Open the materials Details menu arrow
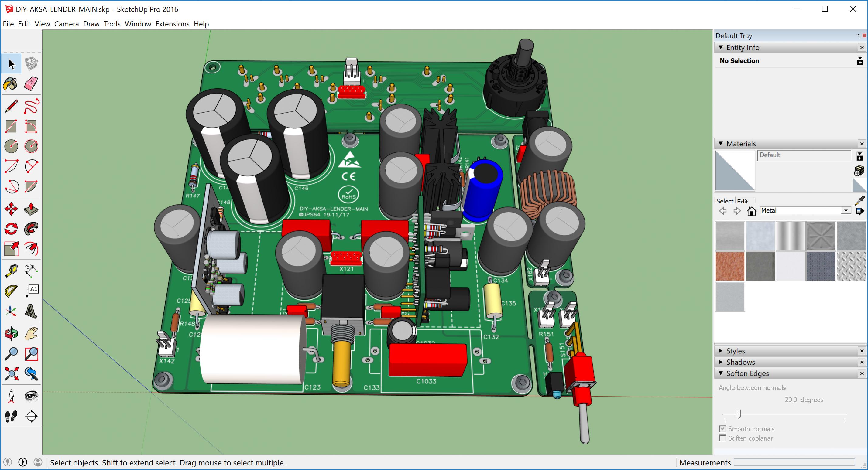The image size is (868, 470). click(860, 211)
